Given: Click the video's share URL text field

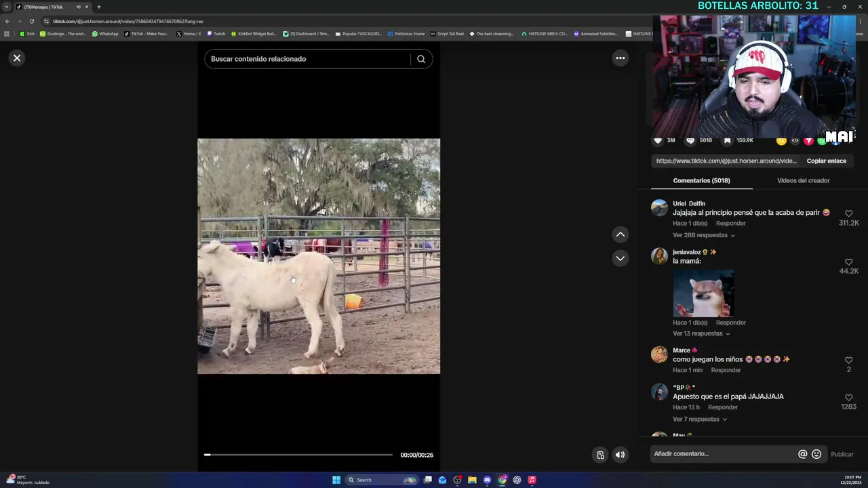Looking at the screenshot, I should pos(726,161).
